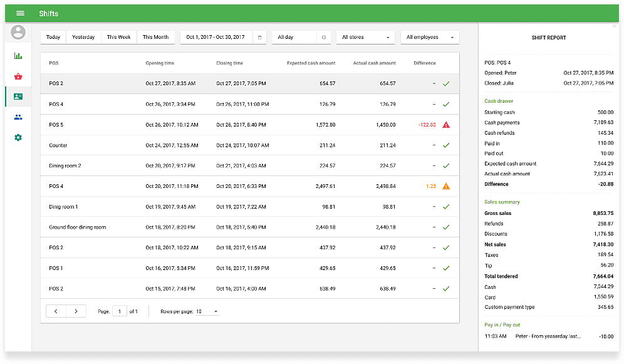The height and width of the screenshot is (364, 624).
Task: Close the shift report panel
Action: pos(615,26)
